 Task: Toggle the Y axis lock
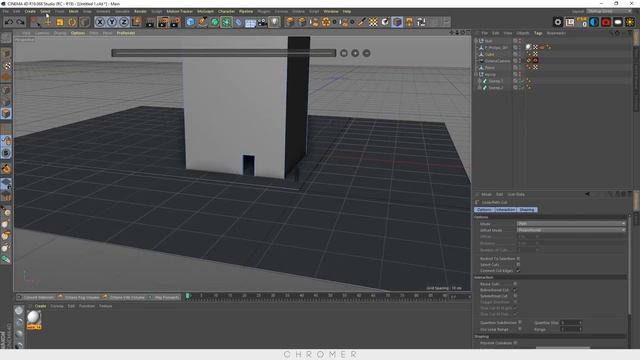[x=112, y=22]
